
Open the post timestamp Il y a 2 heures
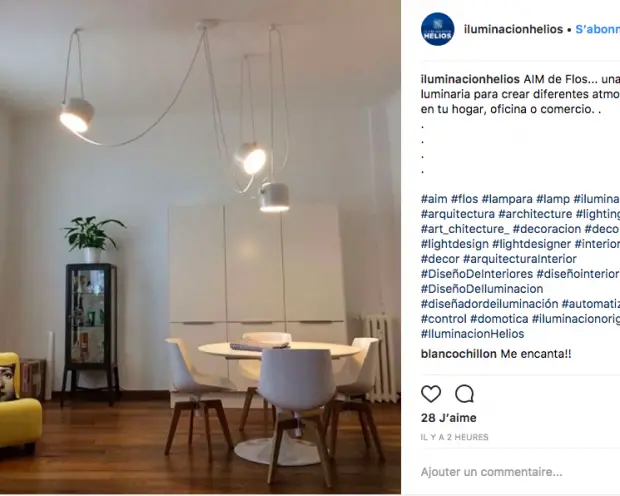point(454,437)
